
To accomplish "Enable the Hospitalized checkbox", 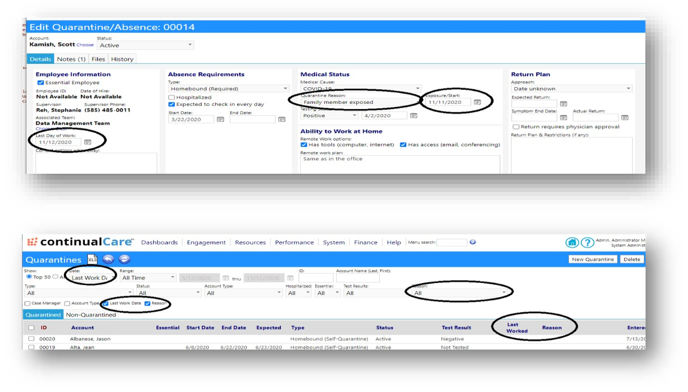I will (x=172, y=97).
